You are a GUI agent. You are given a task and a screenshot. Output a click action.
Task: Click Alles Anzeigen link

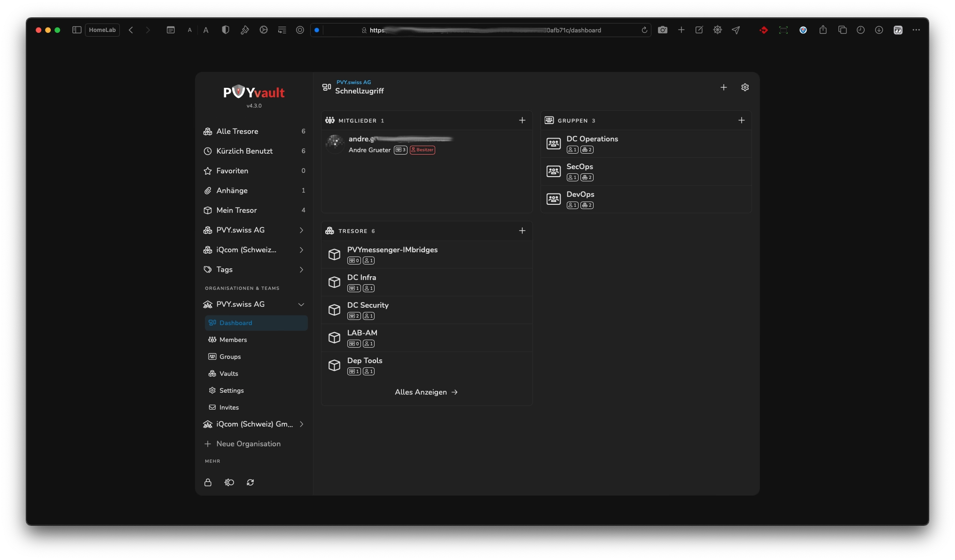click(x=426, y=392)
